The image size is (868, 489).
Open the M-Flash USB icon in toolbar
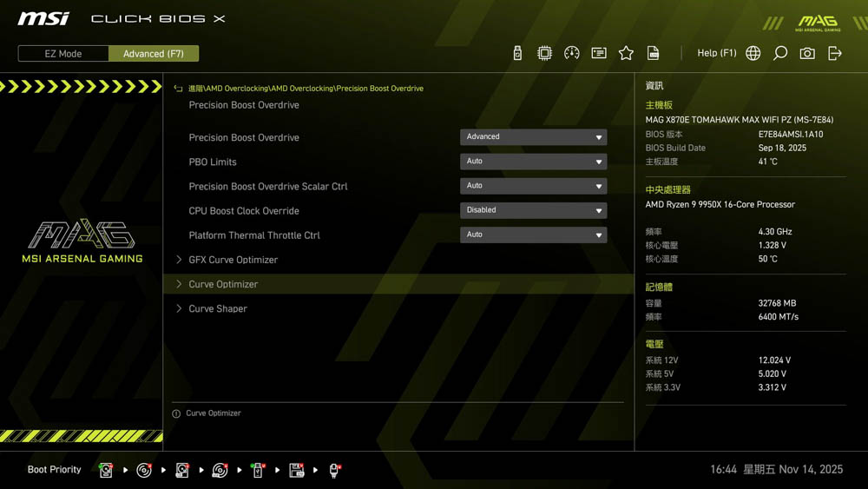517,53
